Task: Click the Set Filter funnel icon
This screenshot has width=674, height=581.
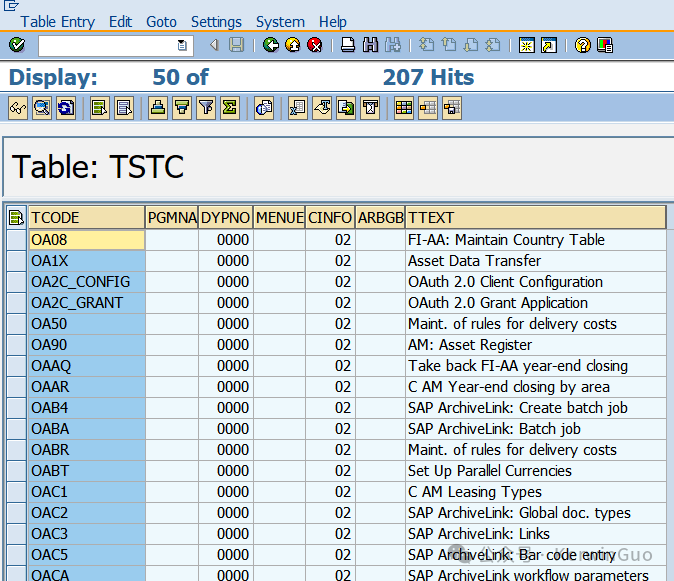Action: (206, 107)
